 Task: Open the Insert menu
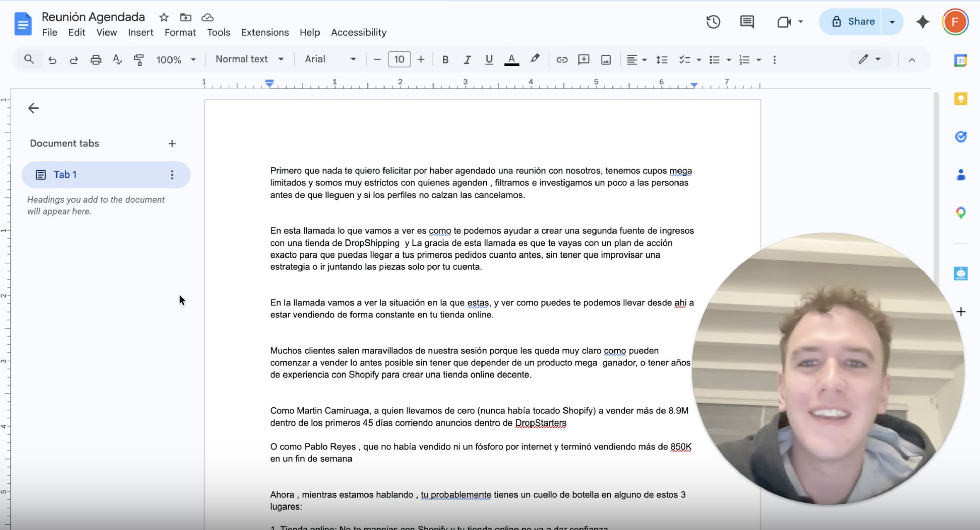click(141, 32)
